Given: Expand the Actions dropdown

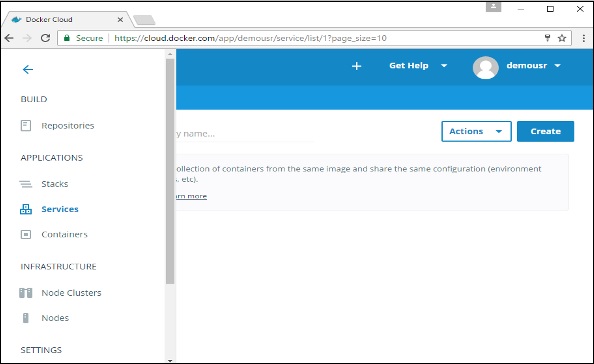Looking at the screenshot, I should [x=476, y=131].
